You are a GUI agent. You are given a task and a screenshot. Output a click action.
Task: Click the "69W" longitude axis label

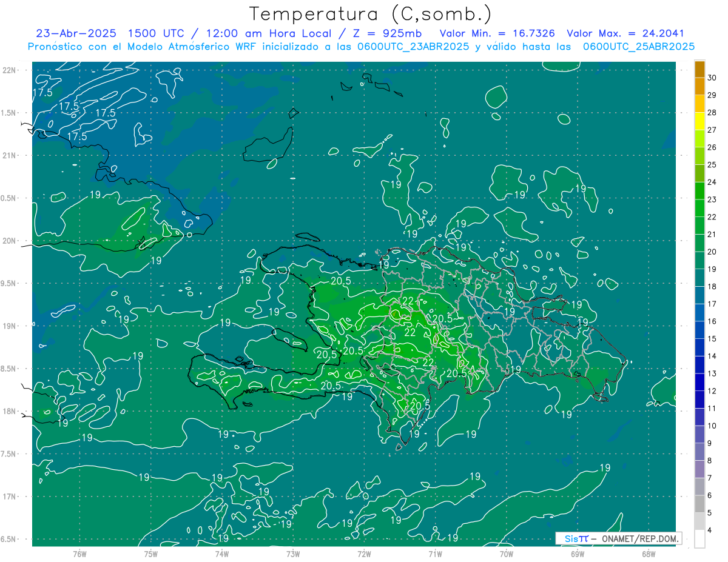(x=578, y=554)
